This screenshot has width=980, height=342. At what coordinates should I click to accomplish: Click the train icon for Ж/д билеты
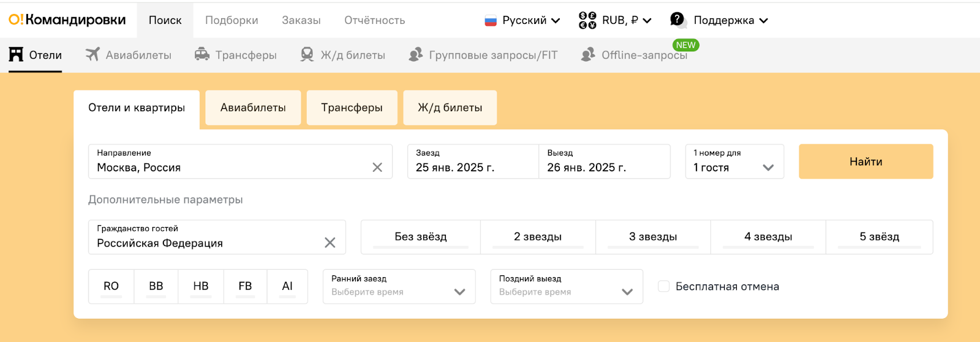point(307,54)
